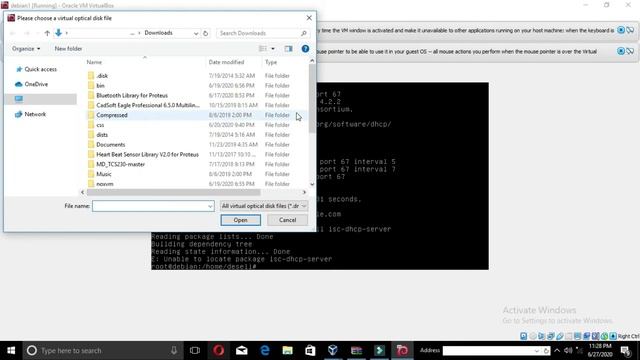Click the Downloads breadcrumb in address bar
Image resolution: width=640 pixels, height=360 pixels.
158,33
